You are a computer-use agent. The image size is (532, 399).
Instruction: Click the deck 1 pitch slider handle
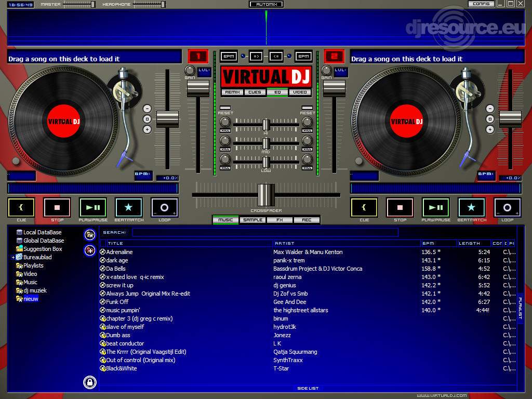tap(168, 119)
